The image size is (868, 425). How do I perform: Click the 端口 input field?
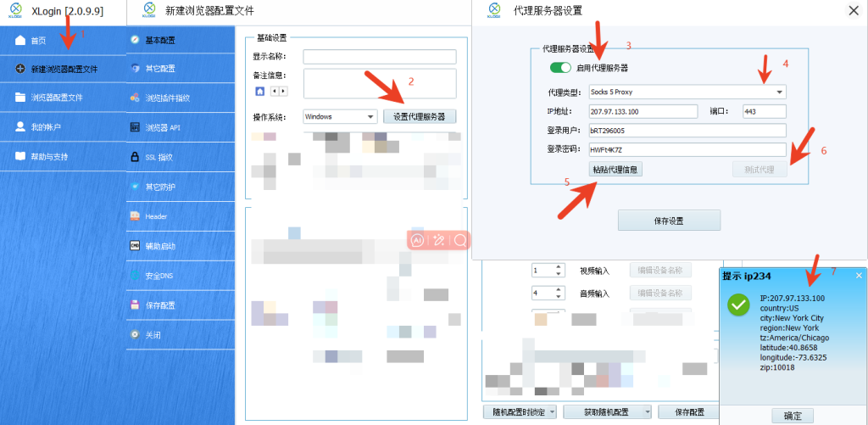click(x=765, y=111)
